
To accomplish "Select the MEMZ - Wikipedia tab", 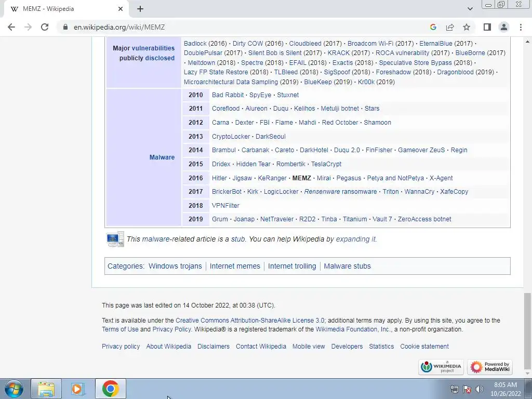I will (66, 9).
